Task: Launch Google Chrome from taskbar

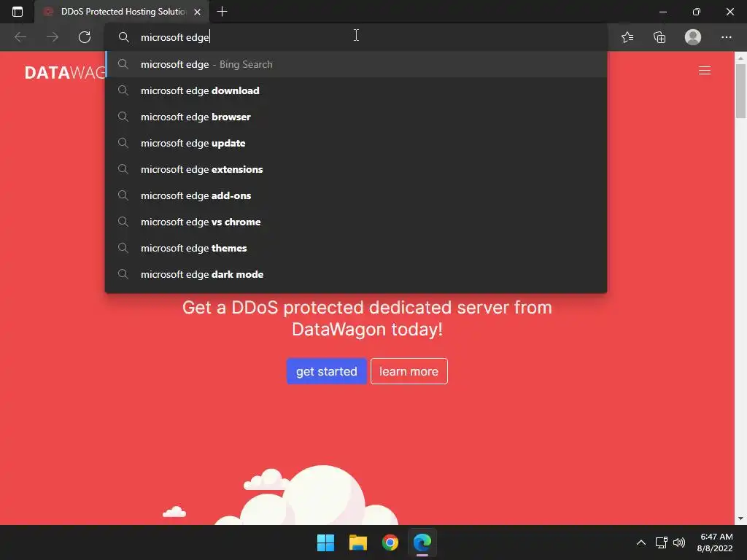Action: (390, 542)
